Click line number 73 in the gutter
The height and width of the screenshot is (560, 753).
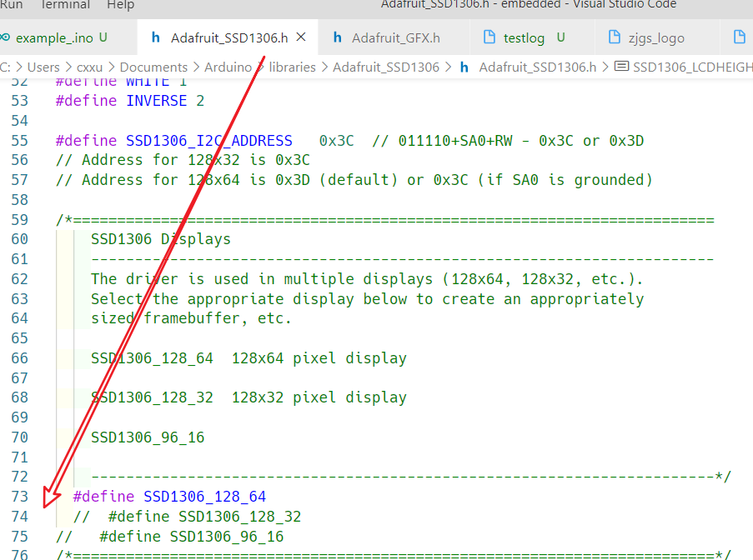pos(19,496)
